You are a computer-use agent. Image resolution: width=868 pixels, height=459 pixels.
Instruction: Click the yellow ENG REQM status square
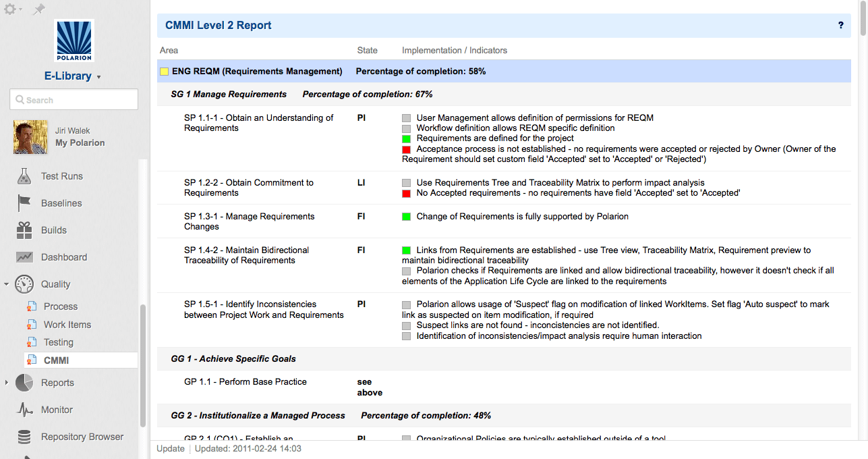click(x=164, y=72)
